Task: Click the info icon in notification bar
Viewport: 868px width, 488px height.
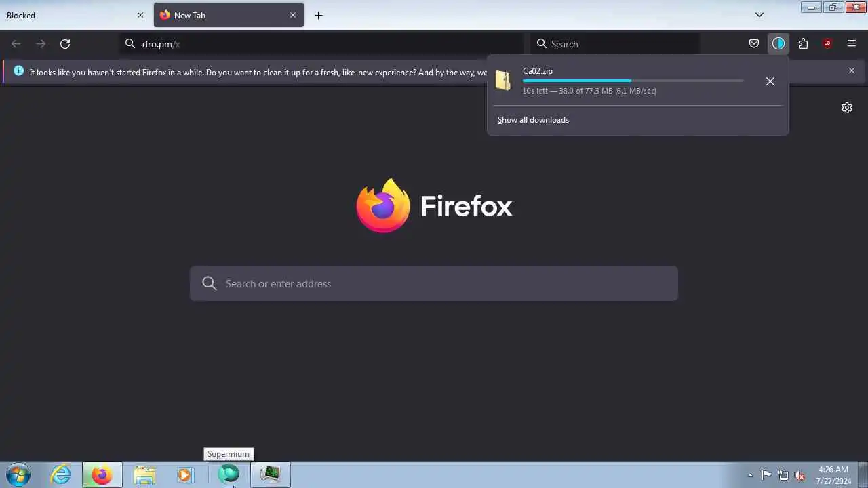Action: point(18,71)
